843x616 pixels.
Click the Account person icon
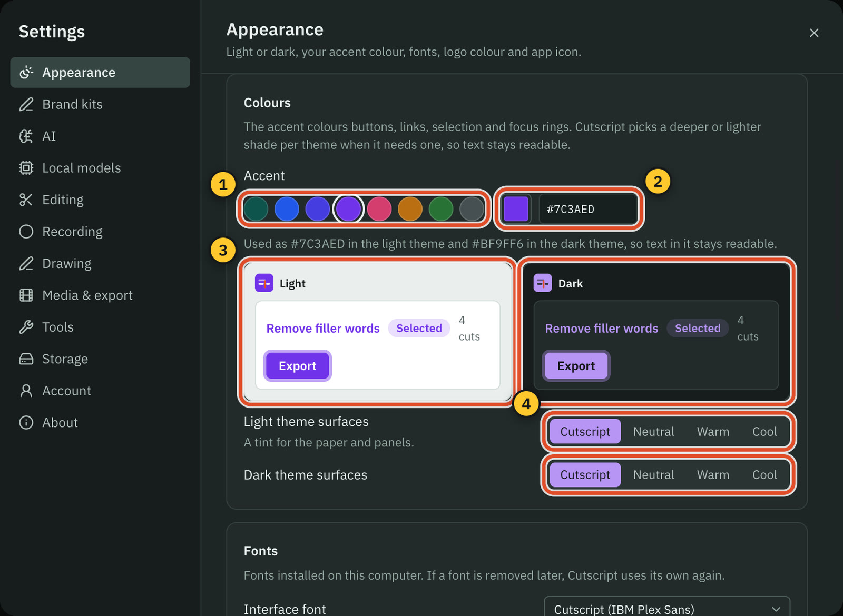[x=26, y=391]
